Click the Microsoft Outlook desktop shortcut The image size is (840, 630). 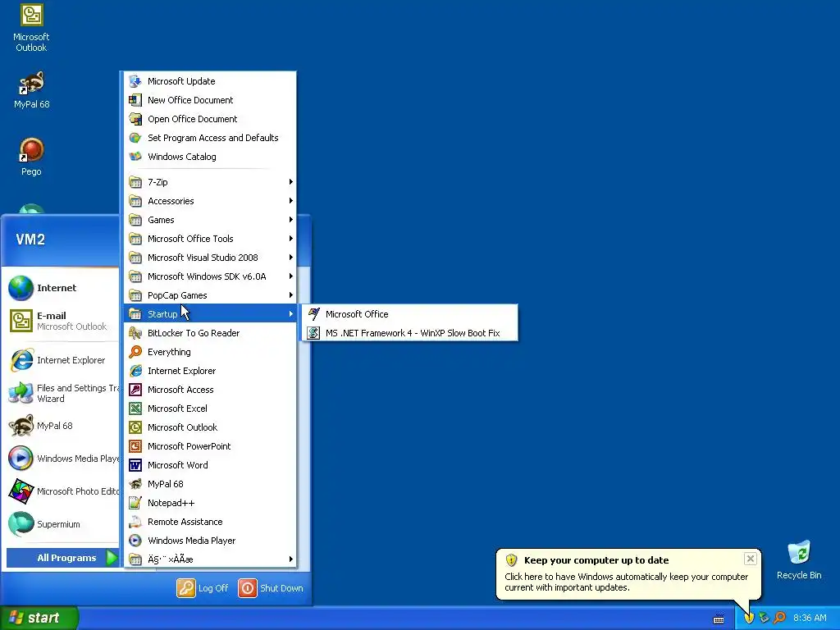[31, 28]
